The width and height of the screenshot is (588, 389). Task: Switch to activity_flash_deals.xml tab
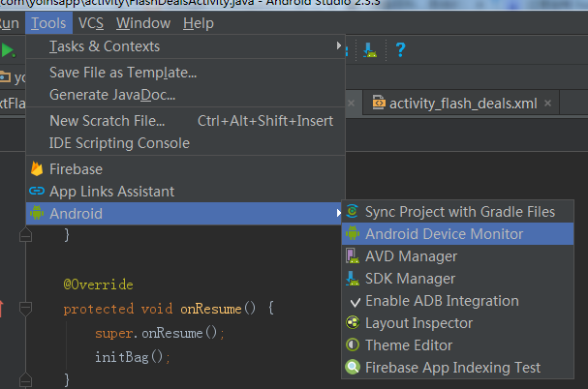463,104
